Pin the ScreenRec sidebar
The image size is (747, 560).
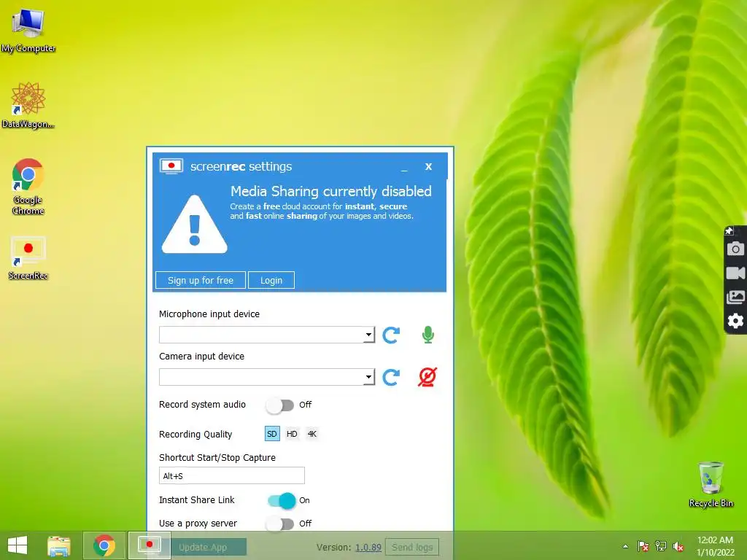coord(729,231)
